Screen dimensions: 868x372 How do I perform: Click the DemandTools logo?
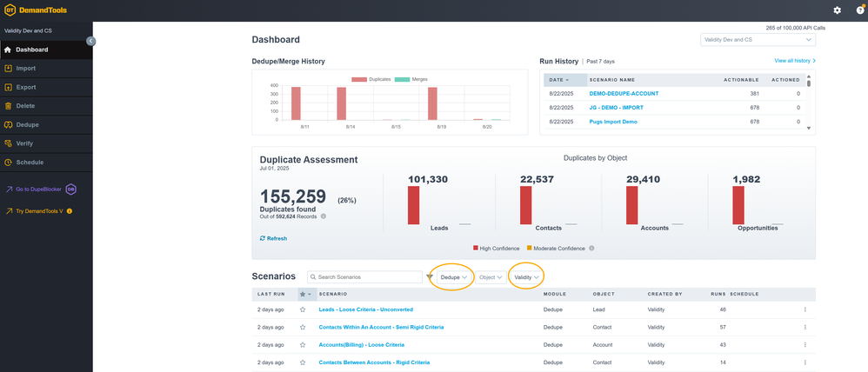coord(36,10)
